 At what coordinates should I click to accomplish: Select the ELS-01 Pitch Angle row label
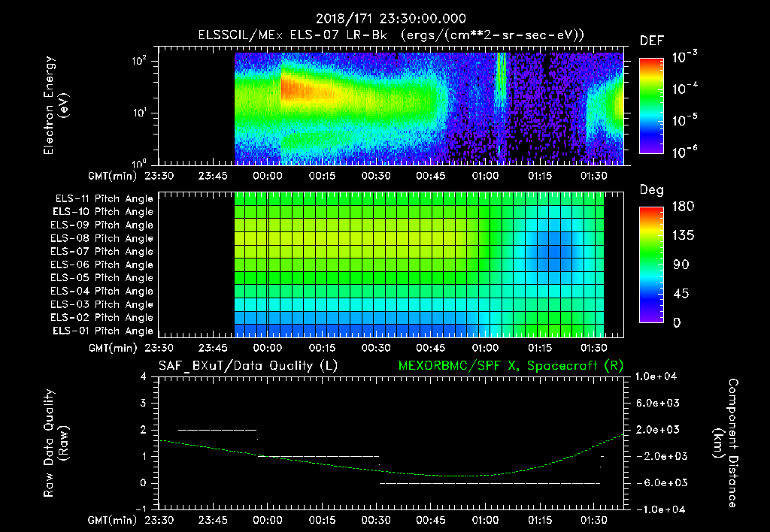[x=103, y=331]
